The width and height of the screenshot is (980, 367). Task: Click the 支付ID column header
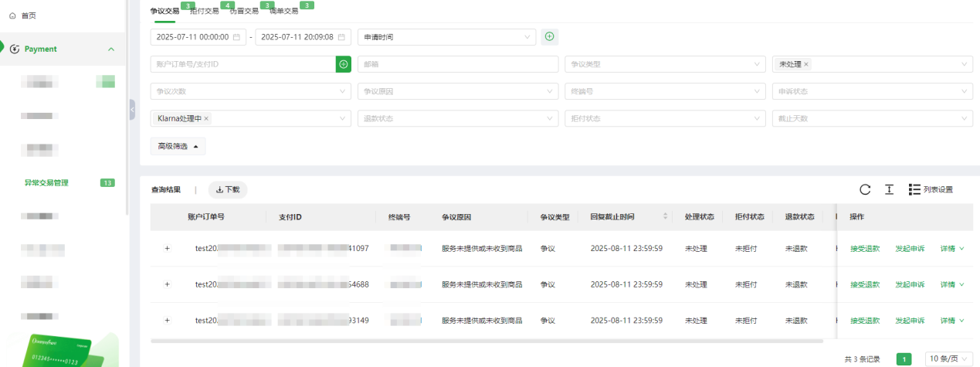[x=289, y=217]
